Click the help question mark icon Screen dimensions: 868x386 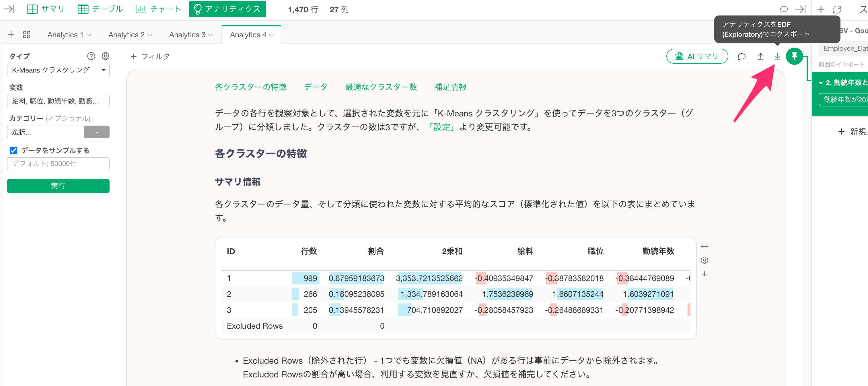(91, 56)
